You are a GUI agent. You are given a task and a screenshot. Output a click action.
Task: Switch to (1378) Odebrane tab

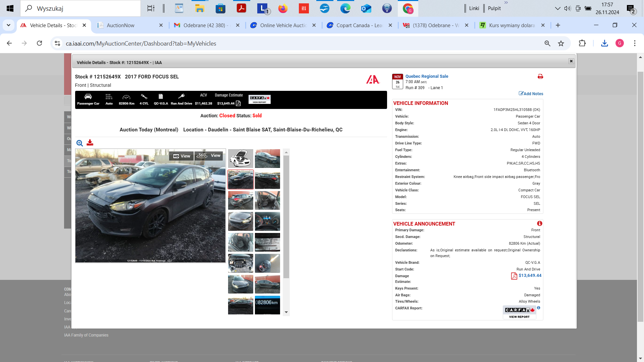[x=436, y=25]
